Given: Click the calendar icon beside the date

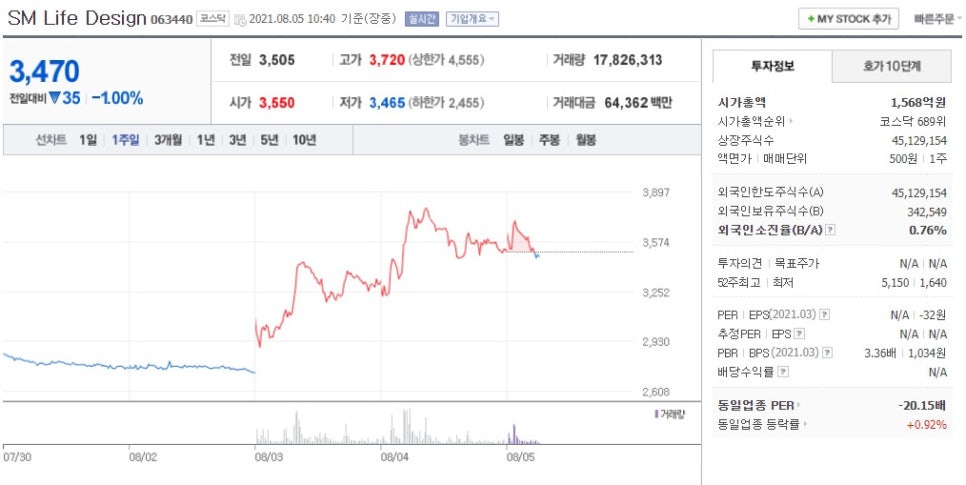Looking at the screenshot, I should tap(239, 19).
